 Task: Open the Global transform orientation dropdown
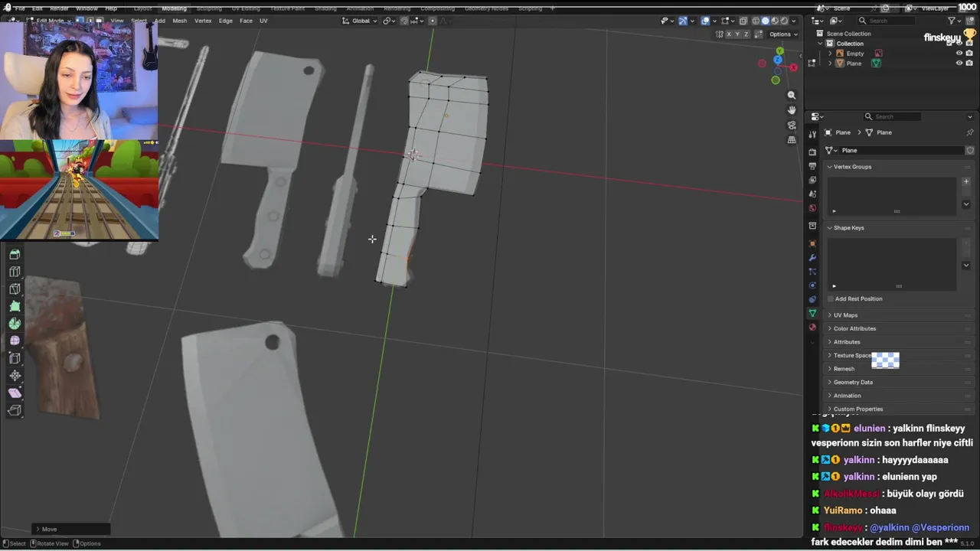[361, 21]
